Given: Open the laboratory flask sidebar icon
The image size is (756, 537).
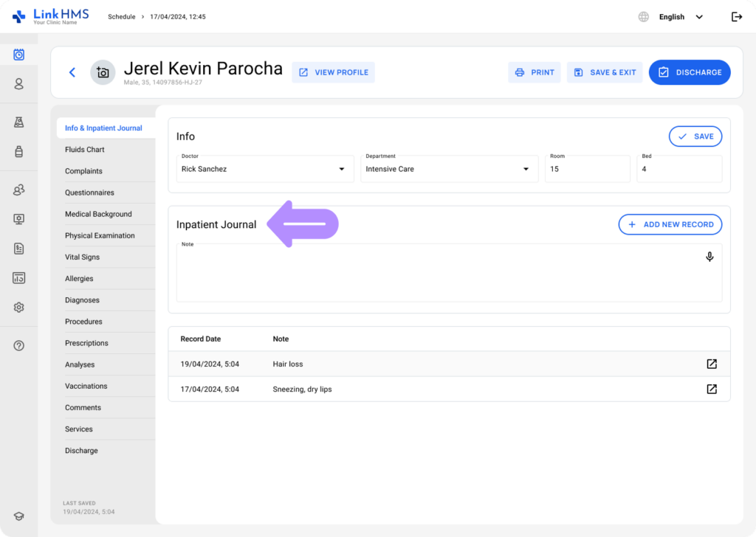Looking at the screenshot, I should tap(19, 122).
